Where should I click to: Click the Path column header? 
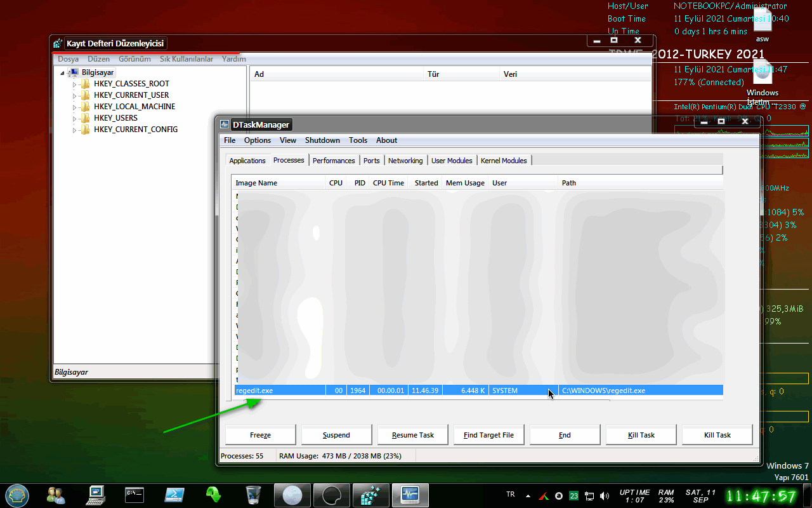click(x=640, y=183)
